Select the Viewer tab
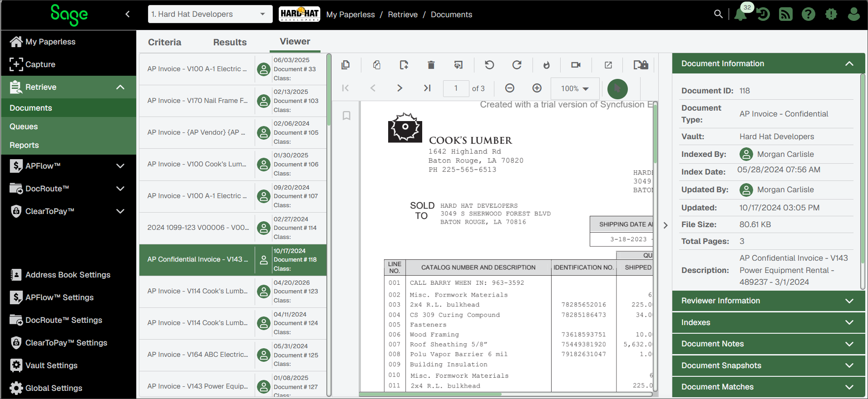Viewport: 868px width, 399px height. coord(295,42)
